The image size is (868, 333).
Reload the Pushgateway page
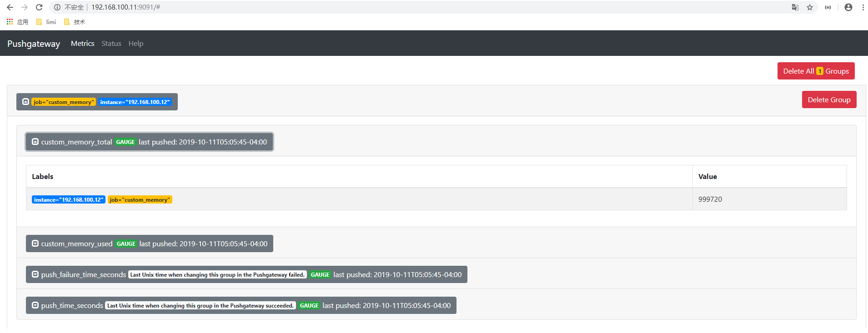[x=39, y=7]
